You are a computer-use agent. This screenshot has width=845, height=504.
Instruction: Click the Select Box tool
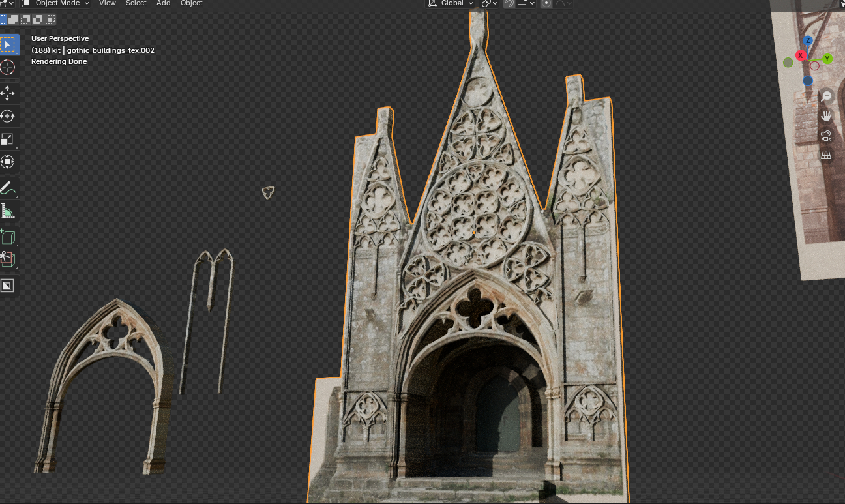coord(8,44)
